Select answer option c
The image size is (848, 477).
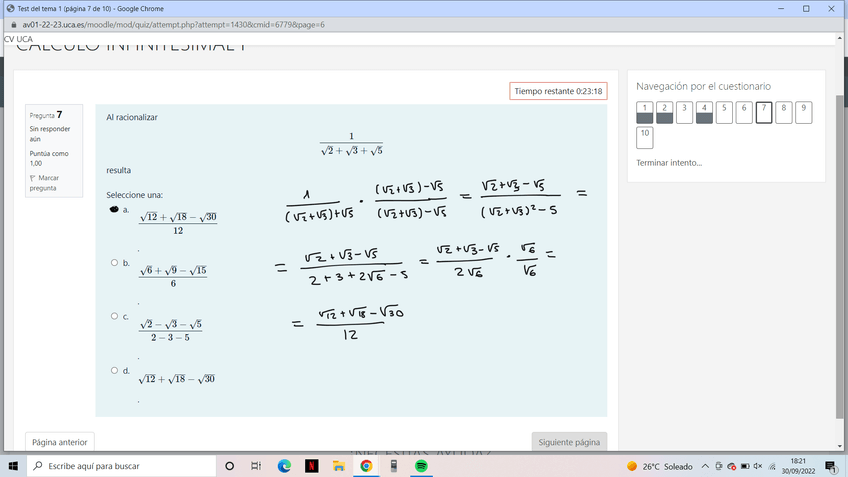tap(114, 316)
